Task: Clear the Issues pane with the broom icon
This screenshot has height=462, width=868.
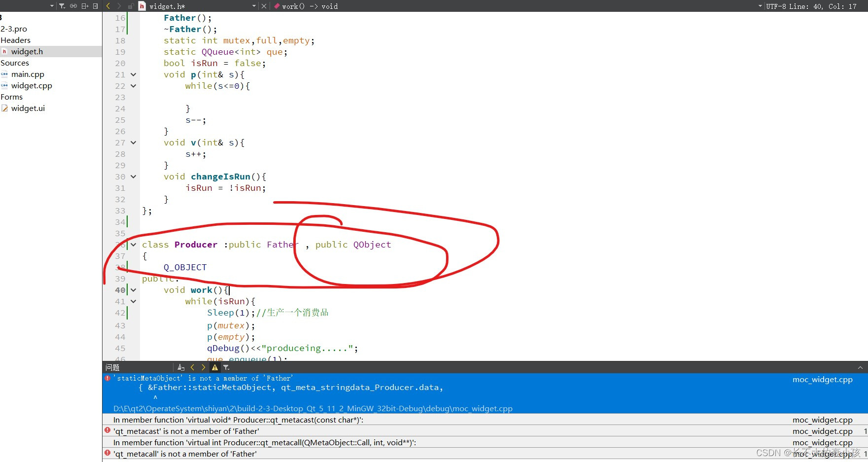Action: (x=181, y=367)
